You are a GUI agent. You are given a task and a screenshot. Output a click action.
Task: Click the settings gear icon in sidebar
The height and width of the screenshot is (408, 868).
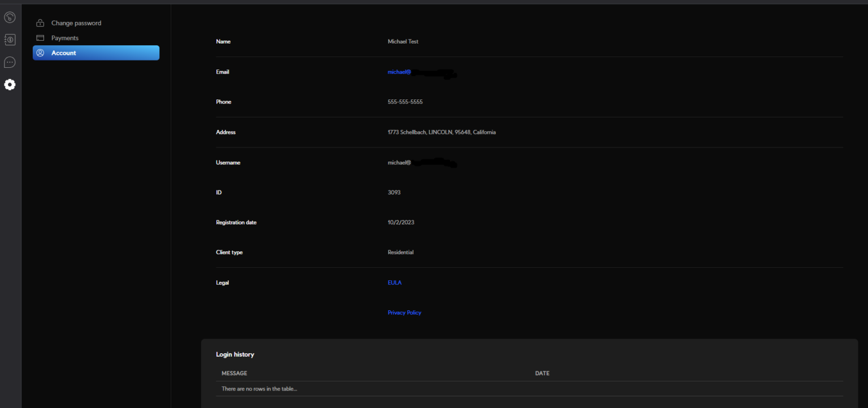[x=9, y=84]
